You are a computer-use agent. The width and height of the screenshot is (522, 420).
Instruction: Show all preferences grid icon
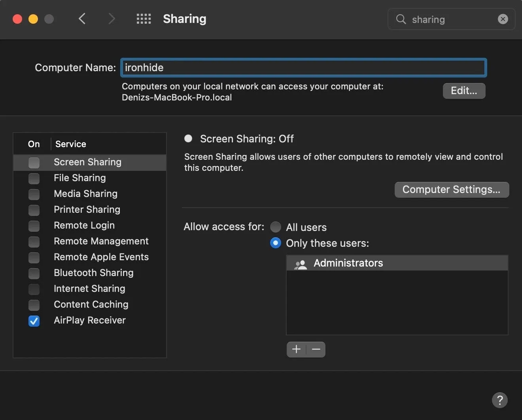[x=144, y=19]
